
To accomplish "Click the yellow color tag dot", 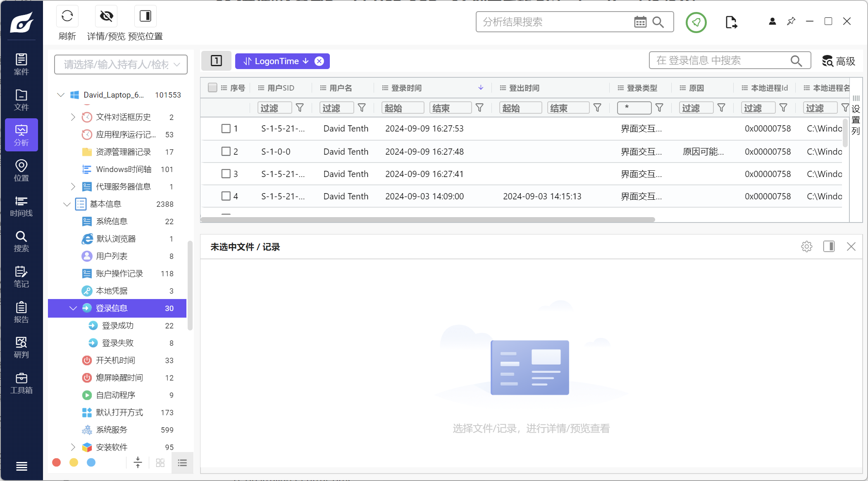I will [x=74, y=462].
